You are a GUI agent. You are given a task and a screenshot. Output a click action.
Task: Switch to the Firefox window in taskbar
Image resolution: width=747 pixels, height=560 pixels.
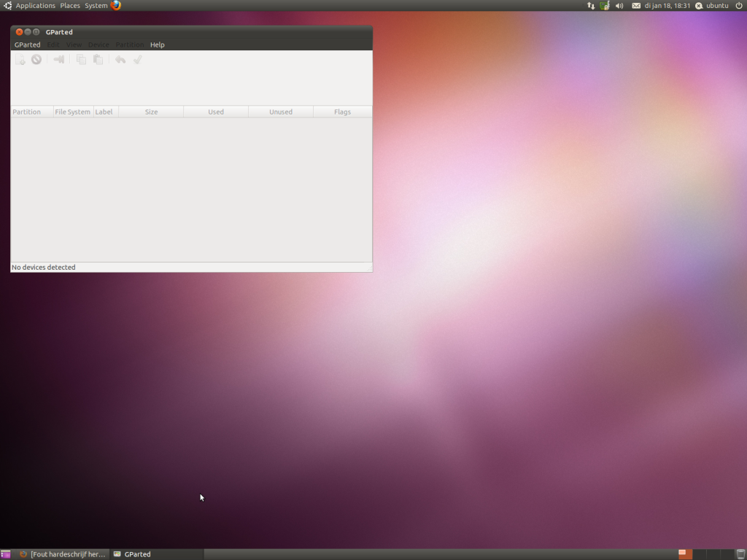tap(63, 554)
